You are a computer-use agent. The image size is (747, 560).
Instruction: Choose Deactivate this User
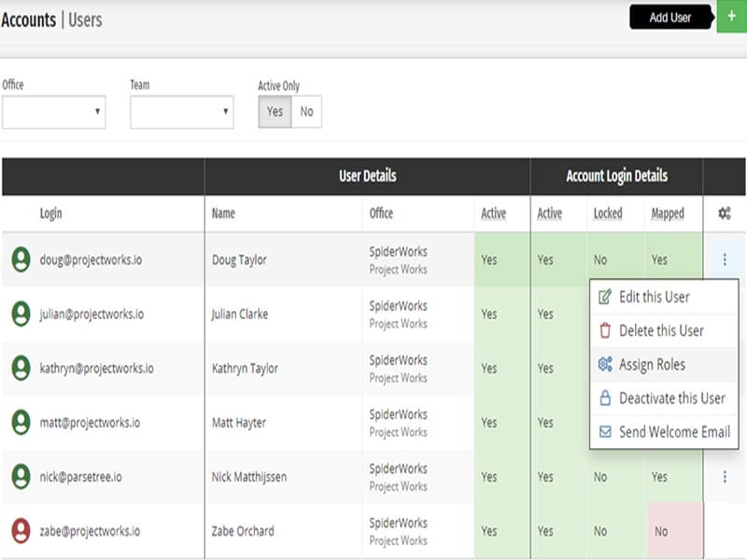click(671, 398)
